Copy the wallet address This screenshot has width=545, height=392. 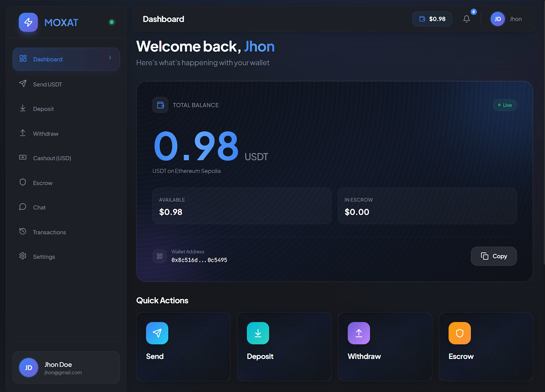pyautogui.click(x=494, y=256)
